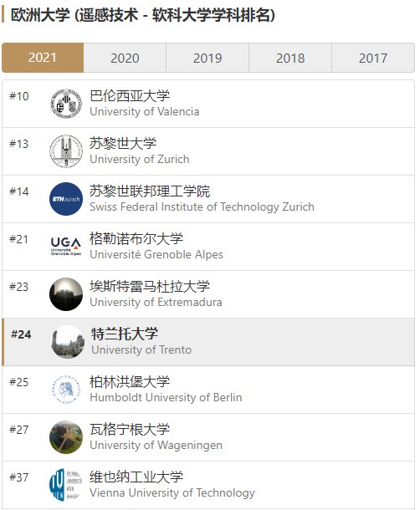This screenshot has height=510, width=420.
Task: Click the English name University of Valencia
Action: pos(144,111)
